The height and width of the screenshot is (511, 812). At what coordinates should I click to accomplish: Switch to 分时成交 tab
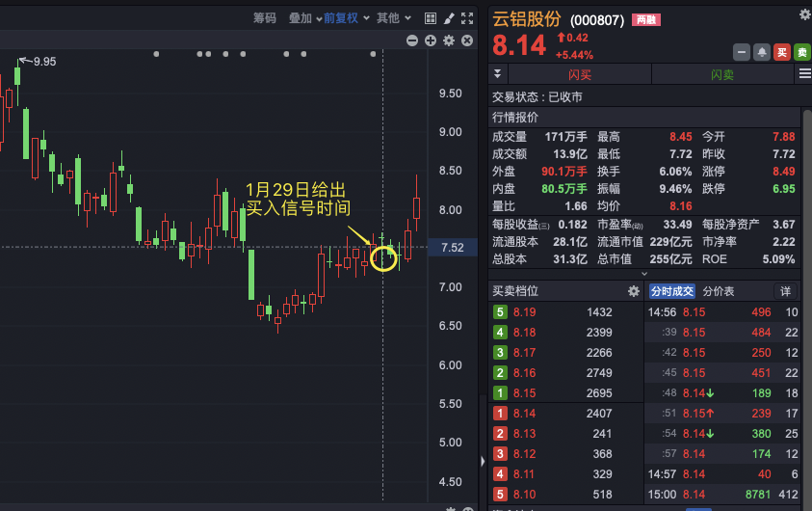[671, 291]
